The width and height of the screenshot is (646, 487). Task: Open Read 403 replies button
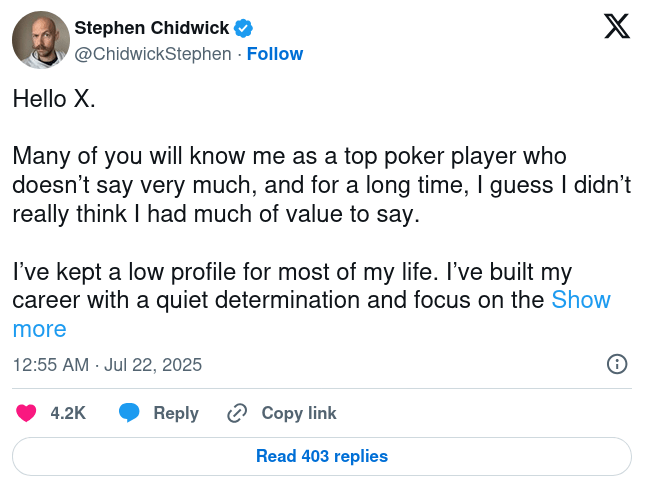coord(322,456)
